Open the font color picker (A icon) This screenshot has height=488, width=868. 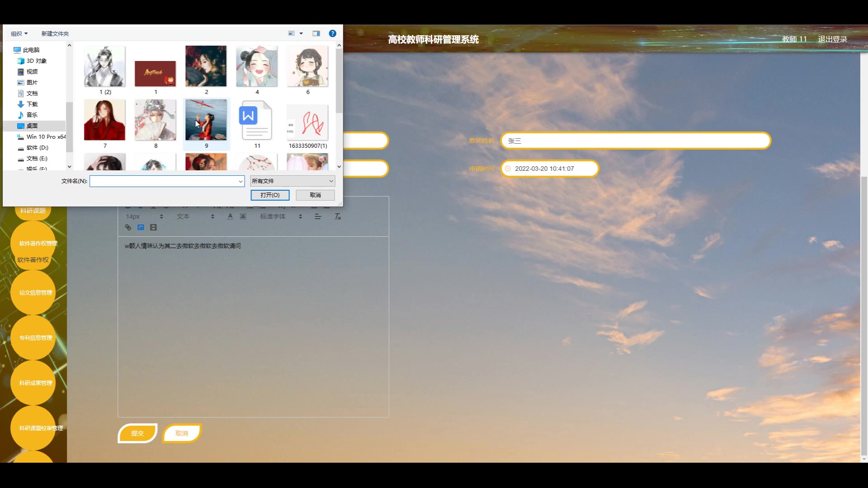[x=230, y=216]
